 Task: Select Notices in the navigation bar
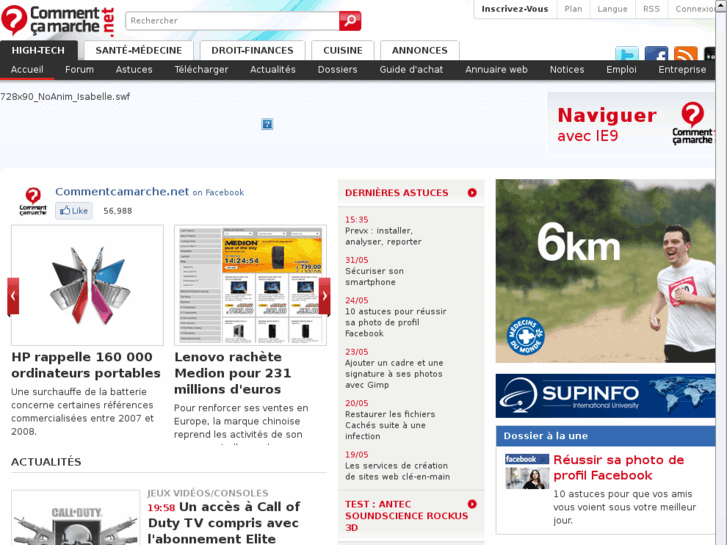coord(567,70)
